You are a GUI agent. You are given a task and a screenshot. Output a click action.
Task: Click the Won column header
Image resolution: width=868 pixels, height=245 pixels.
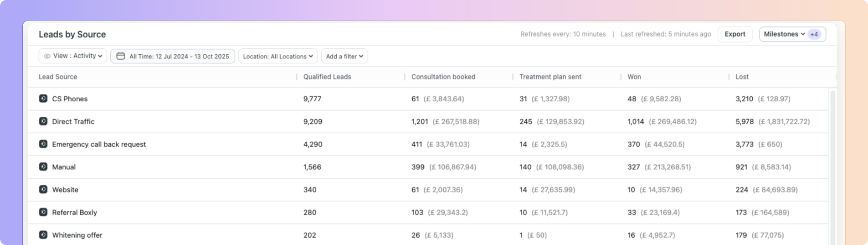634,77
